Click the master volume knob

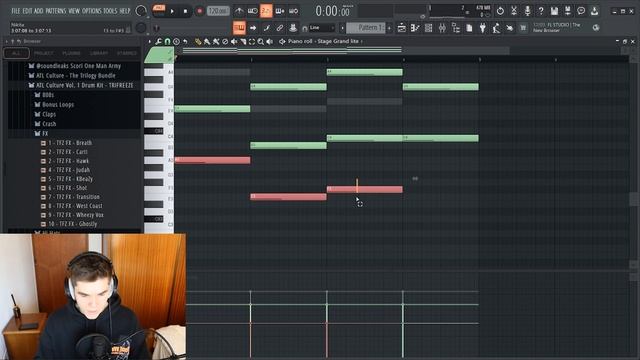click(141, 11)
